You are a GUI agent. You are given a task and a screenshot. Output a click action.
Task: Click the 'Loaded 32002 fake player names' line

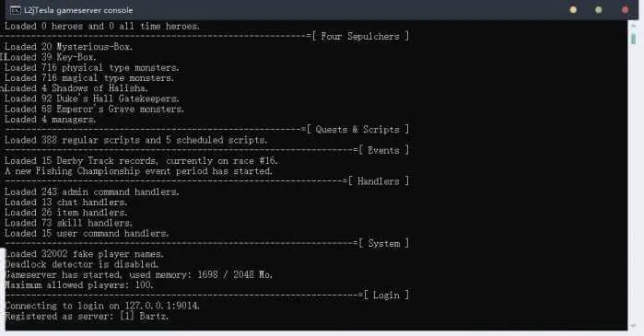84,254
